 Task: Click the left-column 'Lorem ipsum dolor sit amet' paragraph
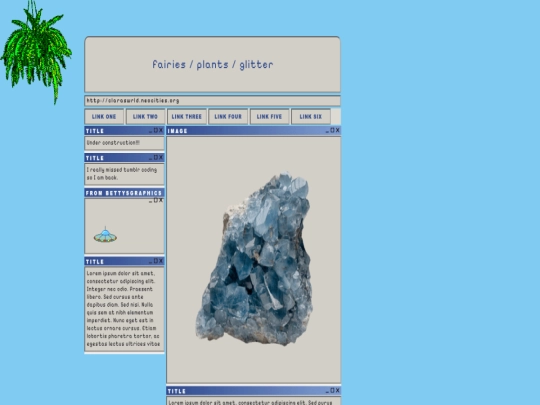coord(123,309)
